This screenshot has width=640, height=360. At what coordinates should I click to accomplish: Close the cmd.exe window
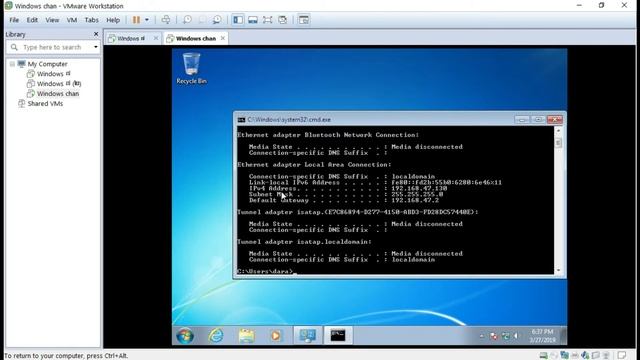tap(555, 120)
